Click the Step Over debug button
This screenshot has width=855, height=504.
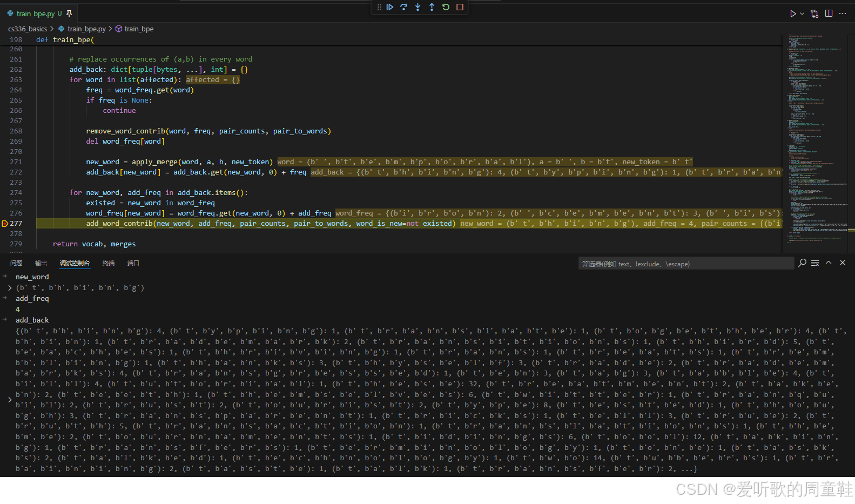tap(403, 7)
